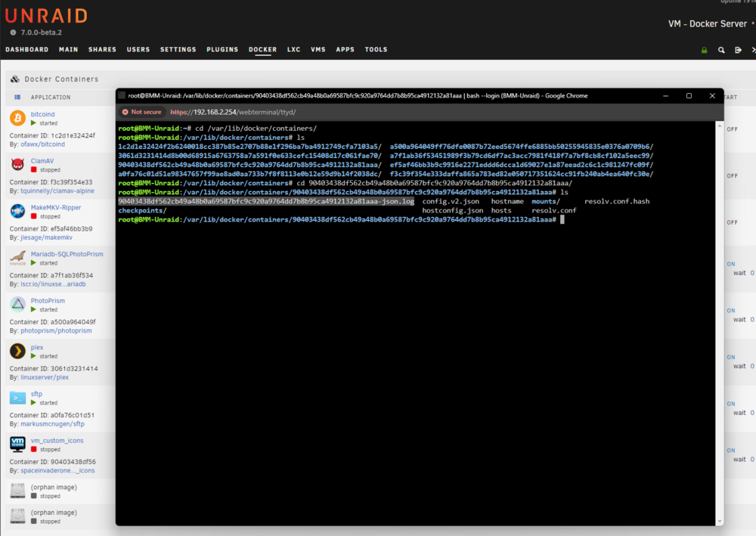Open the Mariadb-SQLPhotoPrism container name menu
Image resolution: width=756 pixels, height=536 pixels.
tap(67, 254)
